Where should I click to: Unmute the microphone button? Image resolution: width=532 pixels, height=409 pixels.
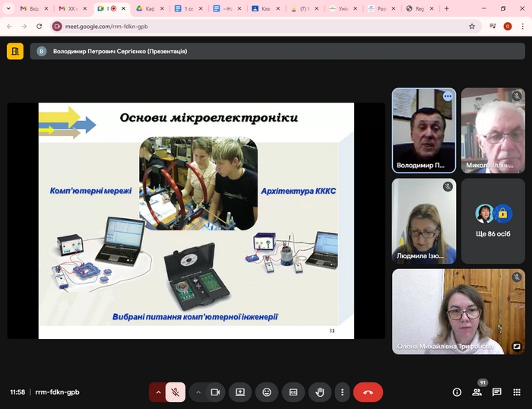[176, 392]
